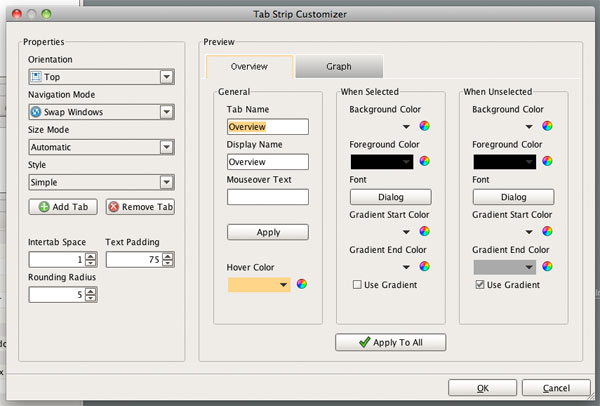Click the Intertab Space number field

click(x=57, y=260)
